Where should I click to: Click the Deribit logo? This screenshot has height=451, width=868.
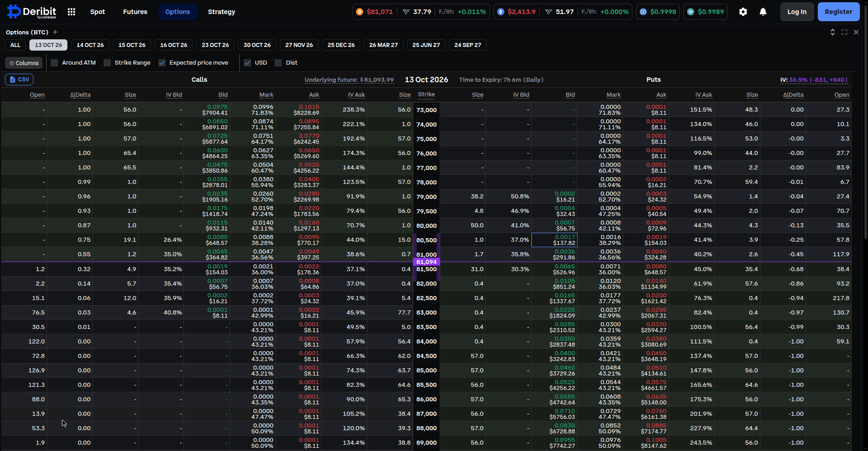point(32,12)
